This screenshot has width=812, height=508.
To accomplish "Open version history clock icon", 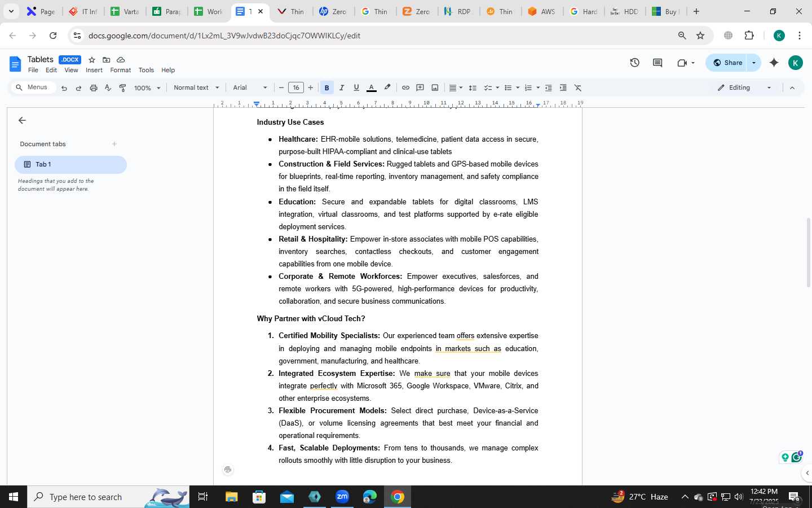I will click(x=634, y=63).
